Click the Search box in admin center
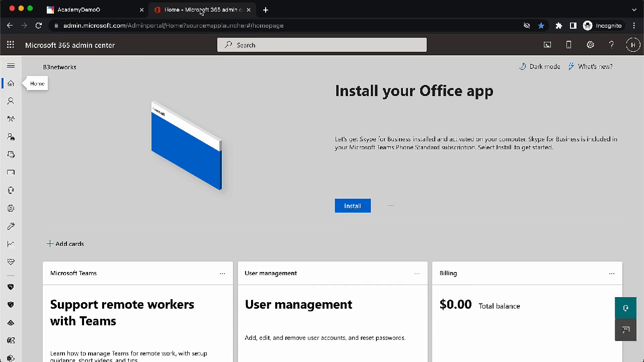This screenshot has width=644, height=362. point(322,45)
